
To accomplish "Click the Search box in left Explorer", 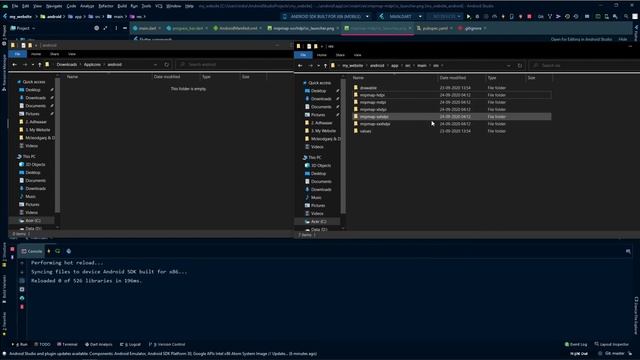I will 233,64.
